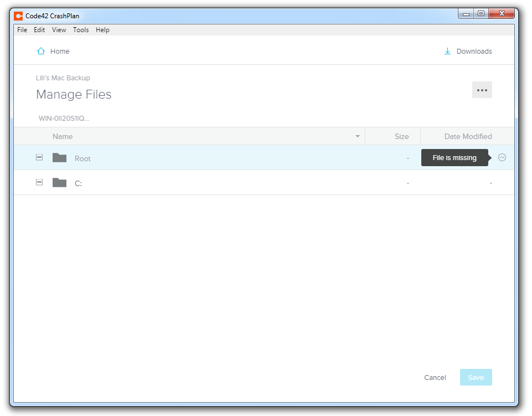Click the Root folder icon
This screenshot has width=532, height=416.
point(59,158)
